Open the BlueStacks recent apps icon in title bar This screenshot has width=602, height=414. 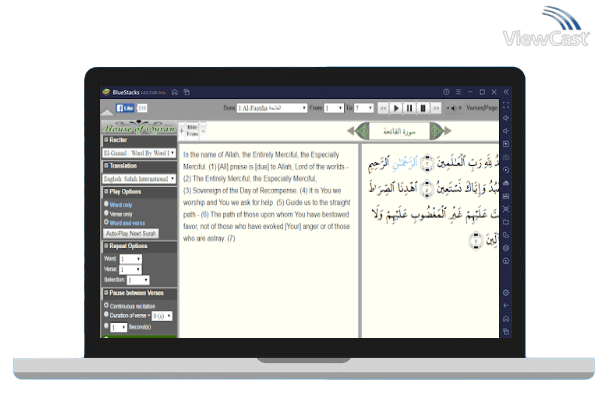187,92
